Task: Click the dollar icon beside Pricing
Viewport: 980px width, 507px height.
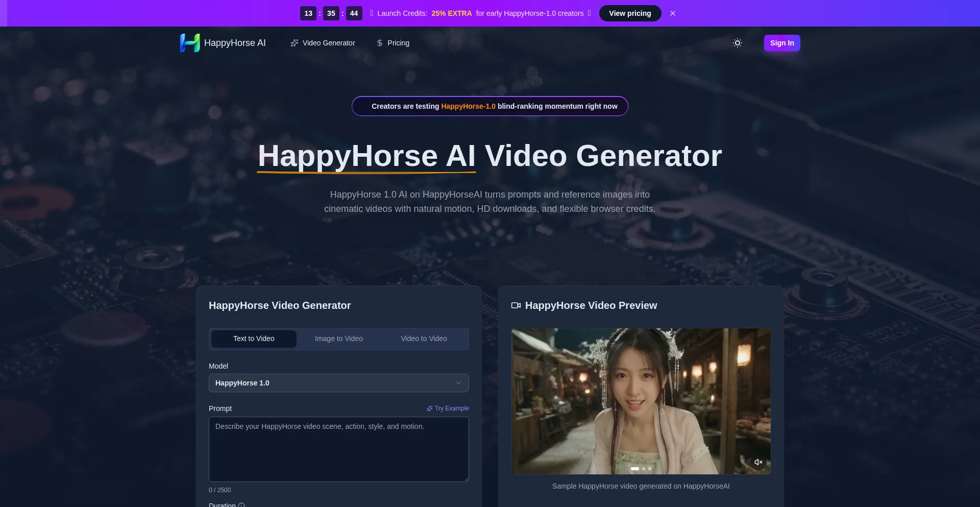Action: tap(380, 43)
